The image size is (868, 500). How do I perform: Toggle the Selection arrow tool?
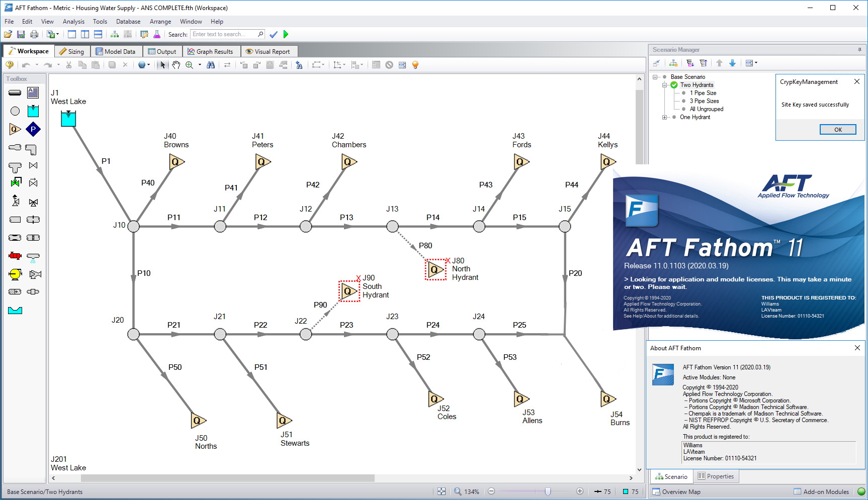162,65
